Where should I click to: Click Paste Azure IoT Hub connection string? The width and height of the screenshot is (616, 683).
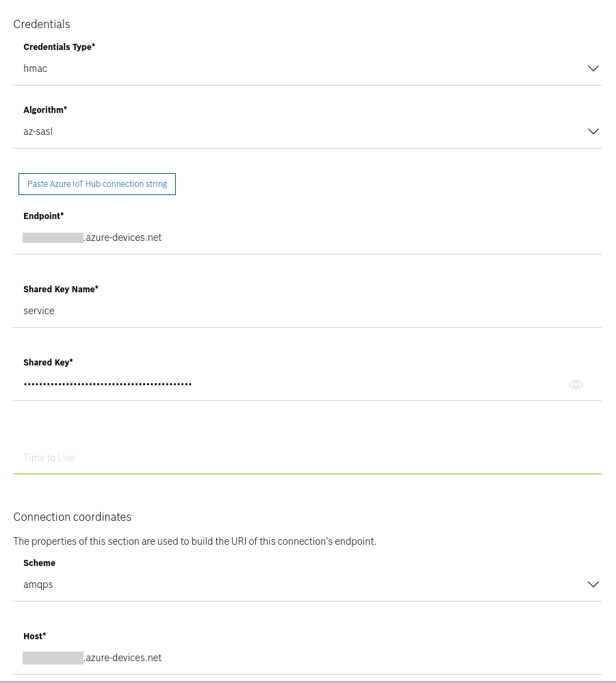(x=97, y=184)
